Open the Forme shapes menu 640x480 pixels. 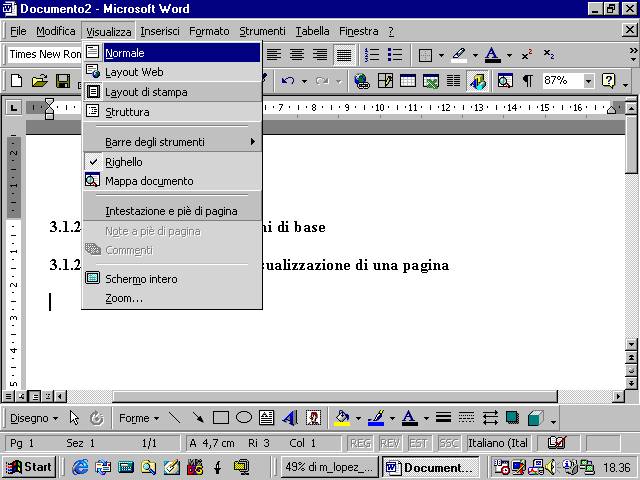139,418
